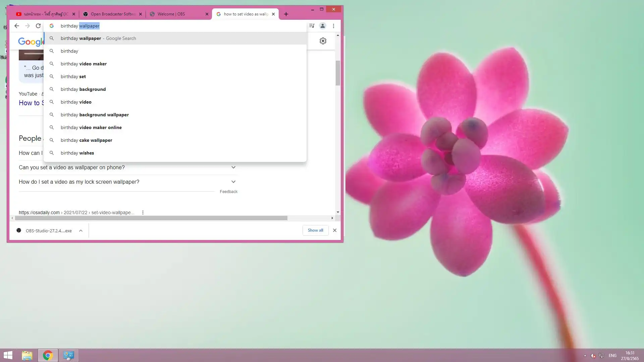Screen dimensions: 644x362
Task: Open the media control icon
Action: 312,26
